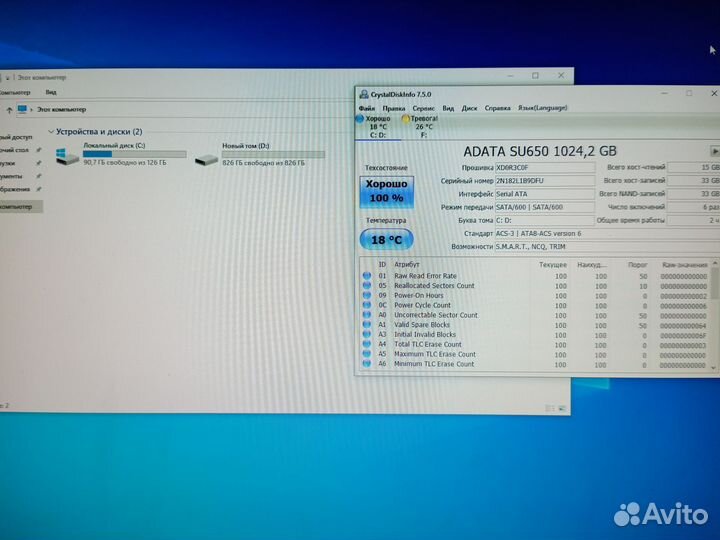Select the Power-On Hours attribute text

pos(419,296)
